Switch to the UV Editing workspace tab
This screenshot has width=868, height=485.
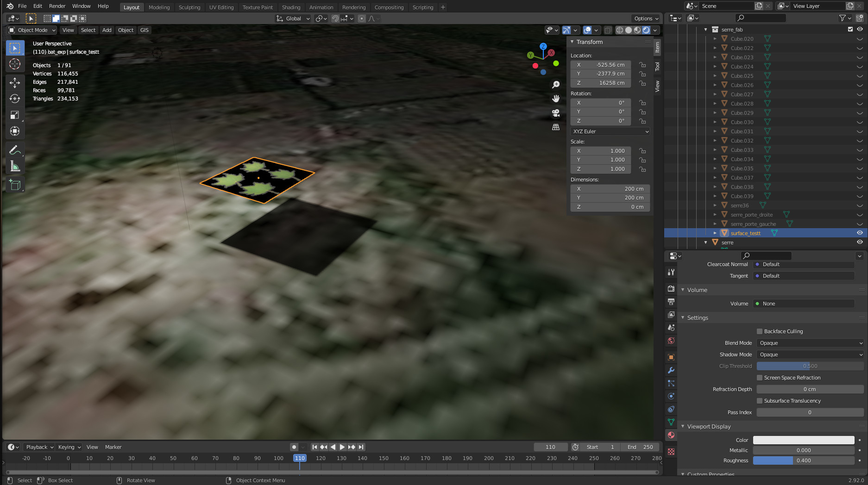pyautogui.click(x=221, y=7)
